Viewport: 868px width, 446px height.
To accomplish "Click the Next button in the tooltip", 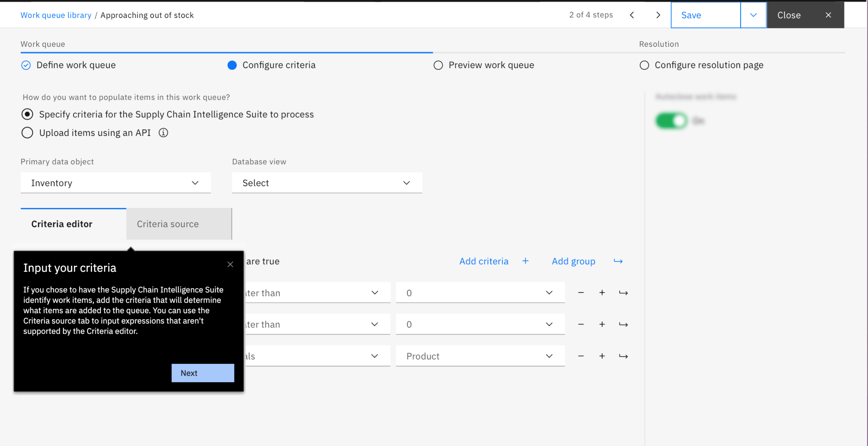I will click(x=202, y=373).
